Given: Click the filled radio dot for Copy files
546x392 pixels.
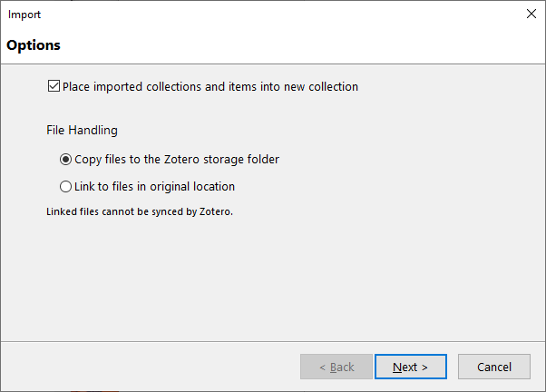Looking at the screenshot, I should [x=65, y=160].
